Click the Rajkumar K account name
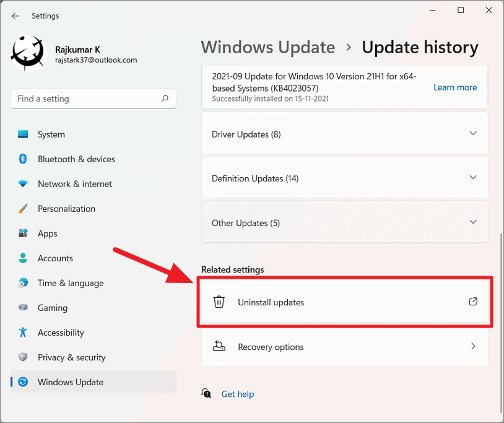Viewport: 504px width, 423px height. coord(77,50)
